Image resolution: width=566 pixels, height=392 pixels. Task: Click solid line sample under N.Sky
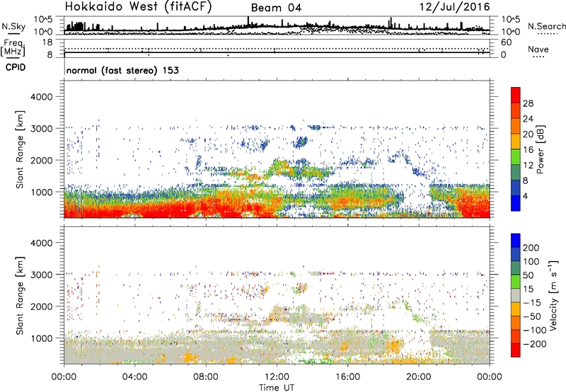point(13,33)
